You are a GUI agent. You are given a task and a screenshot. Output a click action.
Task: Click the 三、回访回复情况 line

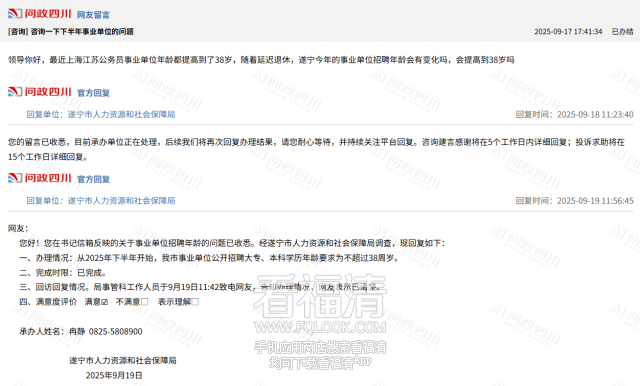[200, 287]
